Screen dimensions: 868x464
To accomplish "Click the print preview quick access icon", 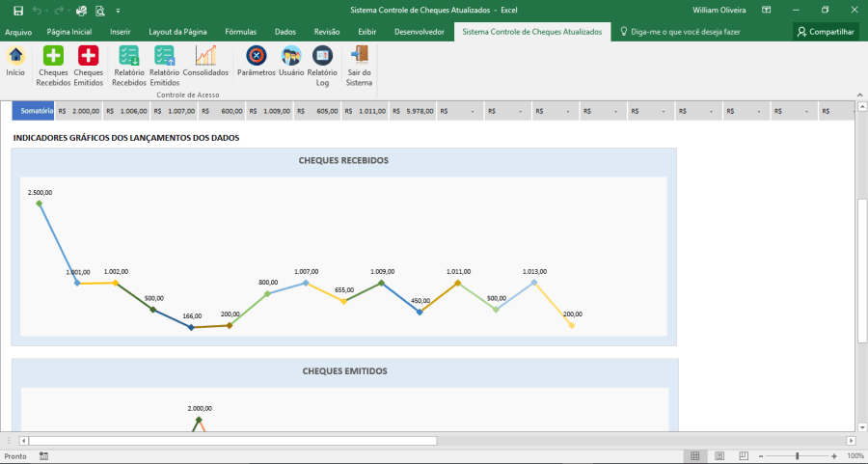I will [x=99, y=11].
